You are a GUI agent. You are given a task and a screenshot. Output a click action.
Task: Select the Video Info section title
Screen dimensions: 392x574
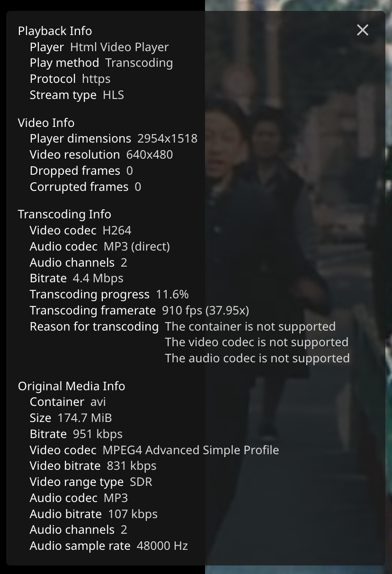point(46,123)
